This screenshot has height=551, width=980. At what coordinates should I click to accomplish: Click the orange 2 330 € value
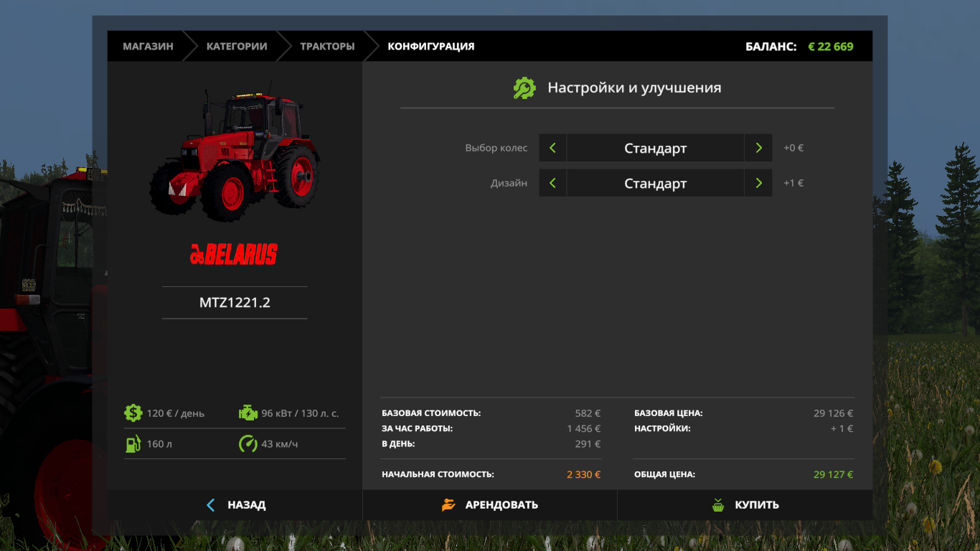pos(584,474)
